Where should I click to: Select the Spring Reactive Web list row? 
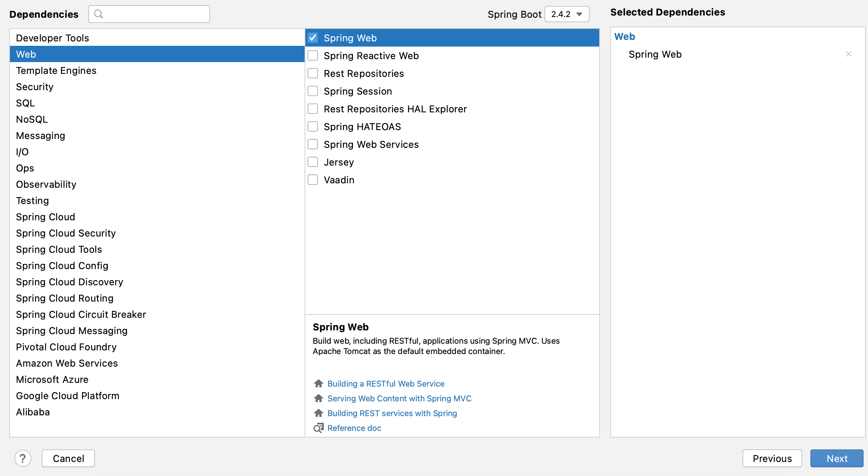452,55
